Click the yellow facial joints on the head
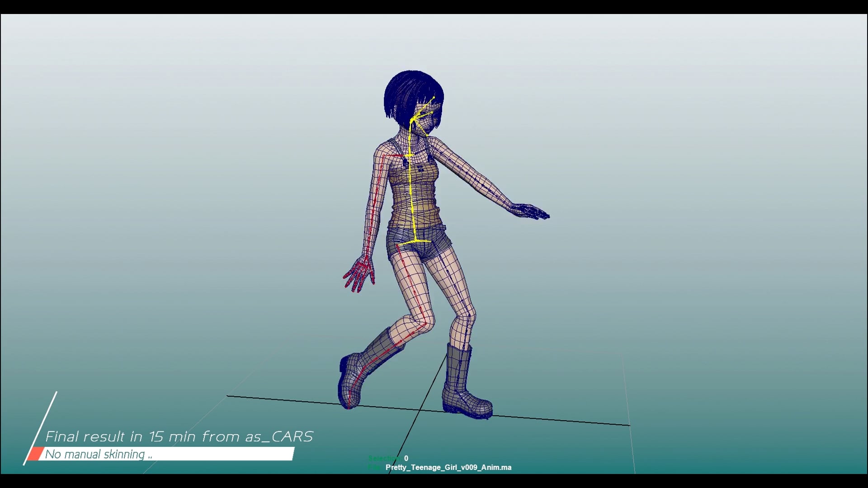This screenshot has height=488, width=868. [x=424, y=115]
